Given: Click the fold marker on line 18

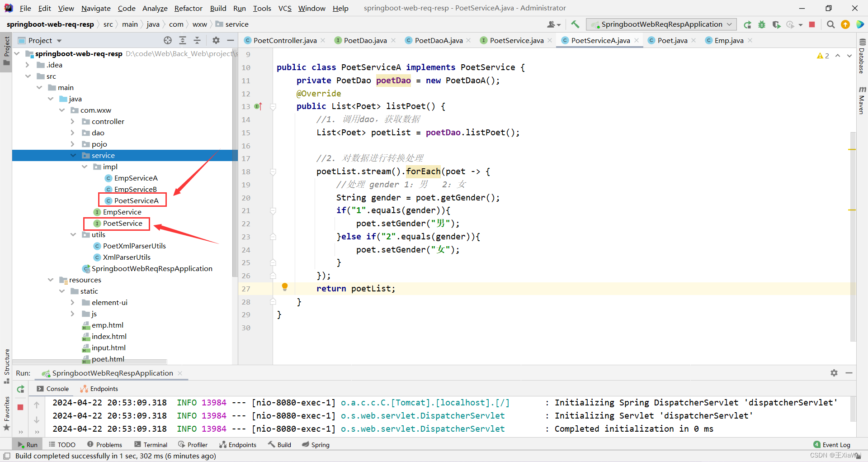Looking at the screenshot, I should click(x=273, y=172).
